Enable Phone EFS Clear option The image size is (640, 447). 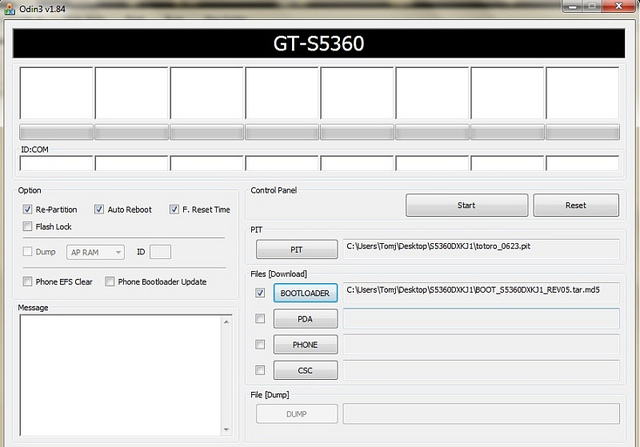pyautogui.click(x=27, y=281)
